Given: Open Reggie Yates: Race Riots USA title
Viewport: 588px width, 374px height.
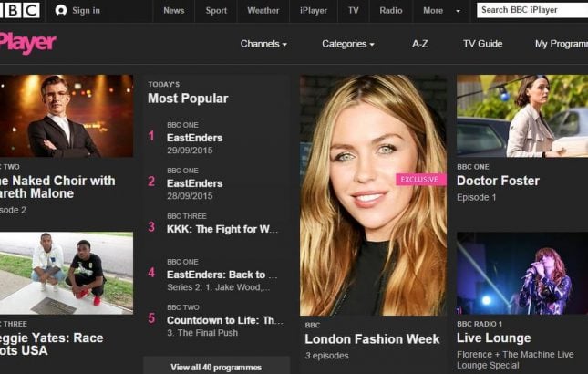Looking at the screenshot, I should (51, 344).
